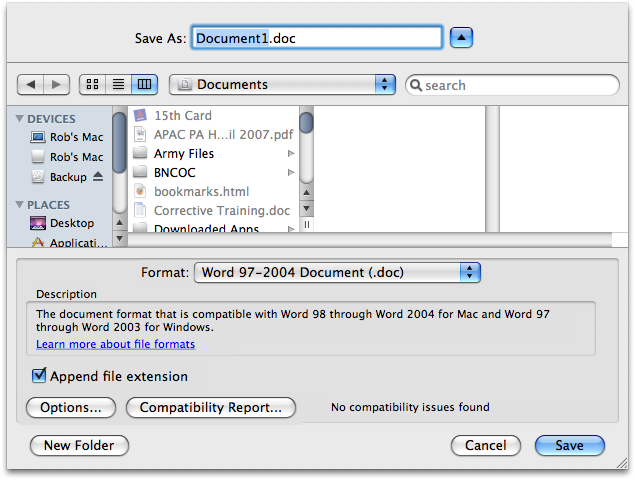Click the dialog resize grip corner
635x480 pixels.
click(622, 463)
